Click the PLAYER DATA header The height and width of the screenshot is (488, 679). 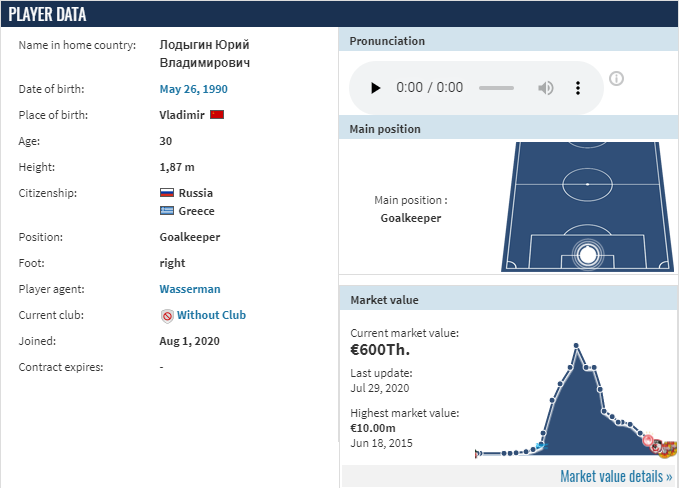[47, 14]
